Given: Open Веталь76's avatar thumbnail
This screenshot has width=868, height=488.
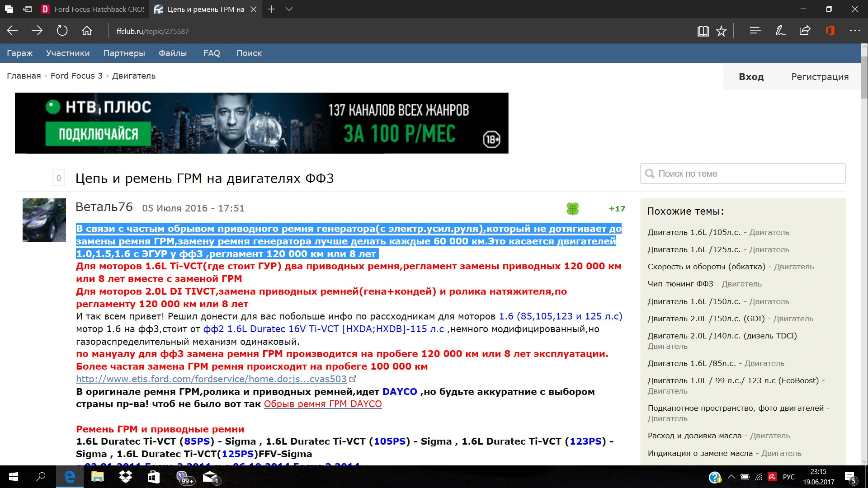Looking at the screenshot, I should click(x=44, y=220).
